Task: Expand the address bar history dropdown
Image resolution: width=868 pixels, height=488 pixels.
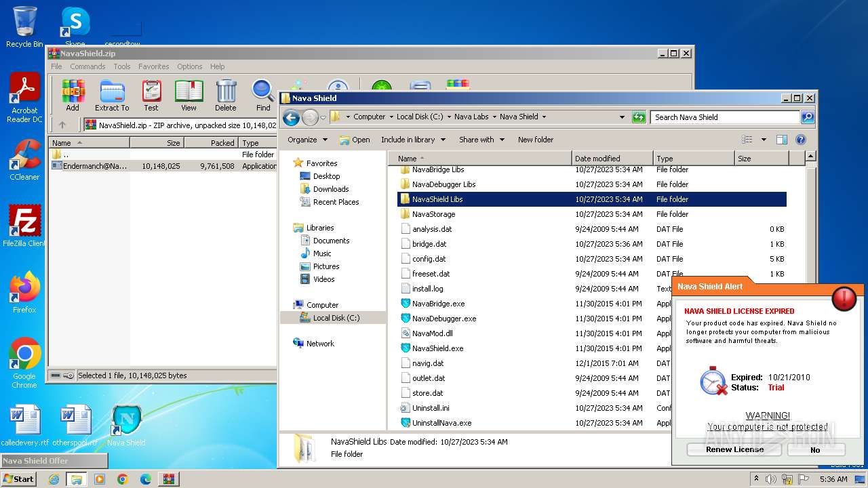Action: coord(622,117)
